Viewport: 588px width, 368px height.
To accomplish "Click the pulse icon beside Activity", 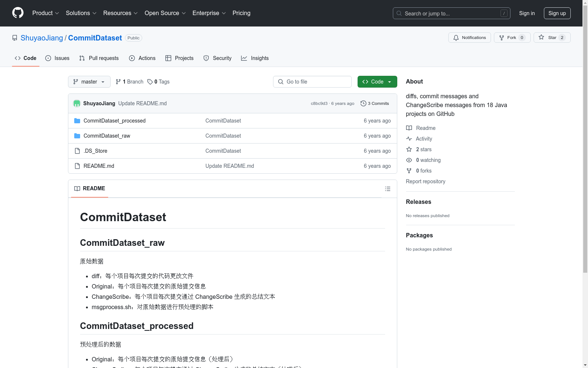I will pyautogui.click(x=409, y=139).
